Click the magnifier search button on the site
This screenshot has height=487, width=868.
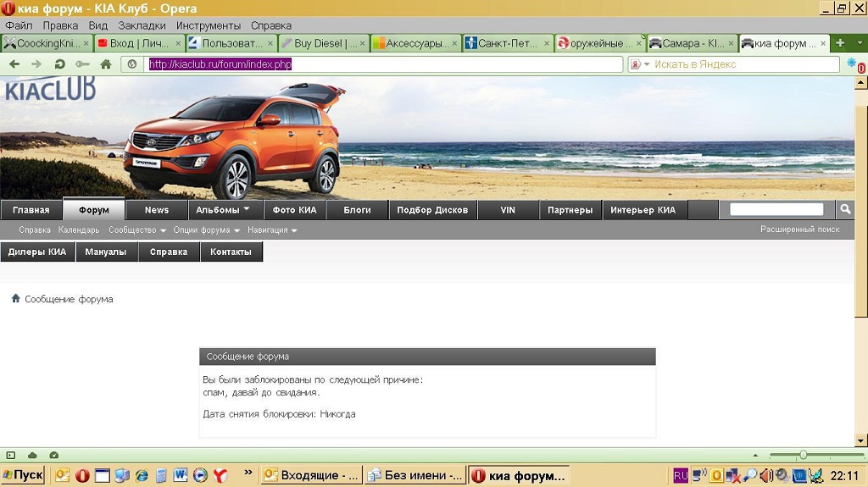click(845, 209)
